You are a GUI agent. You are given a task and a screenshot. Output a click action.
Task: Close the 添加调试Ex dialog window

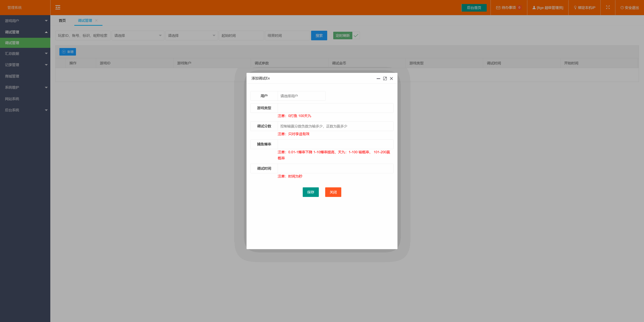point(391,79)
